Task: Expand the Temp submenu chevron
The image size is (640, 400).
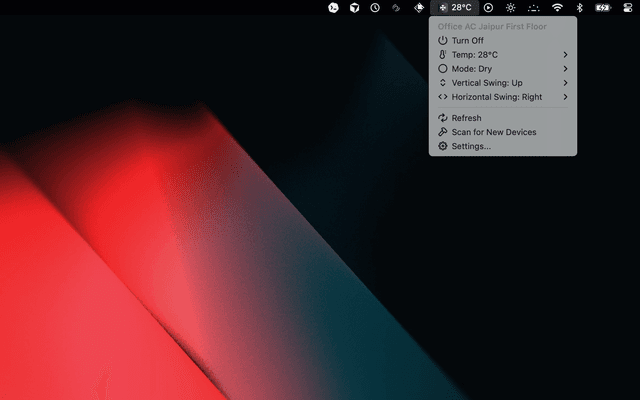Action: (x=565, y=55)
